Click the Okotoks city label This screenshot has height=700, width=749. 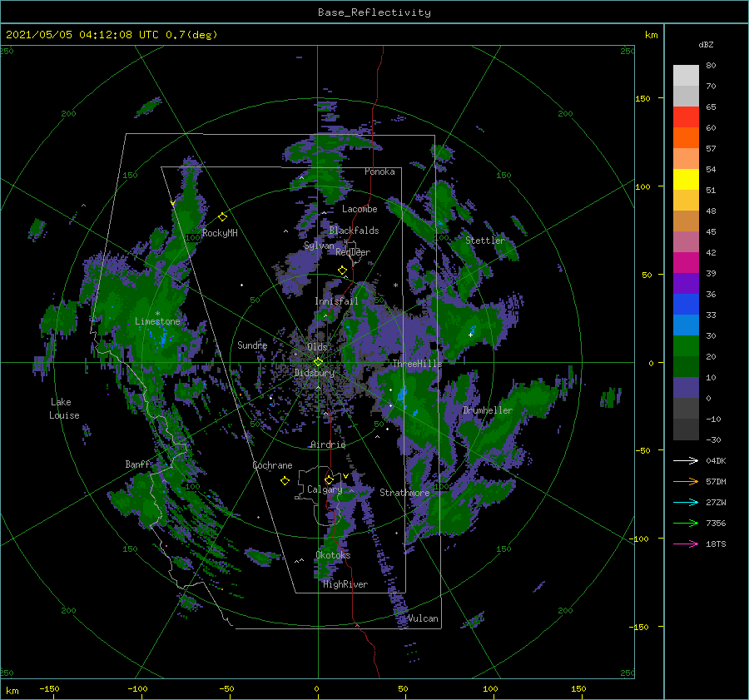pos(333,555)
